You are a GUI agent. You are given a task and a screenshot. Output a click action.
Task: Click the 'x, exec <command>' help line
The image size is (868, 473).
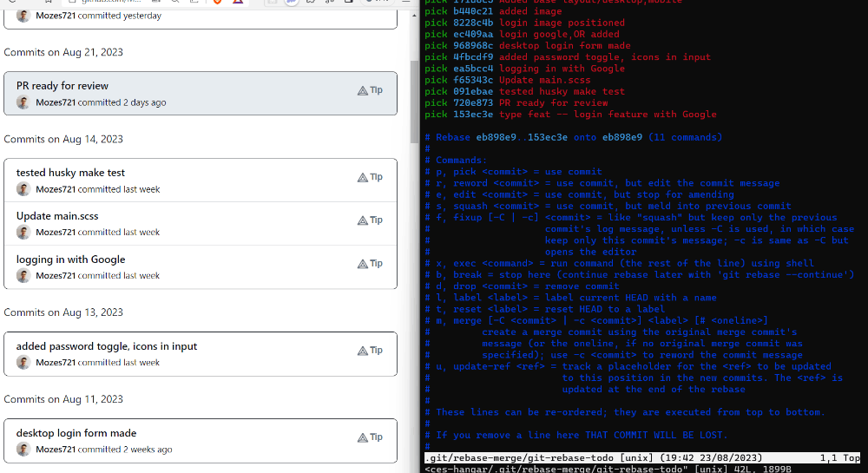tap(620, 263)
